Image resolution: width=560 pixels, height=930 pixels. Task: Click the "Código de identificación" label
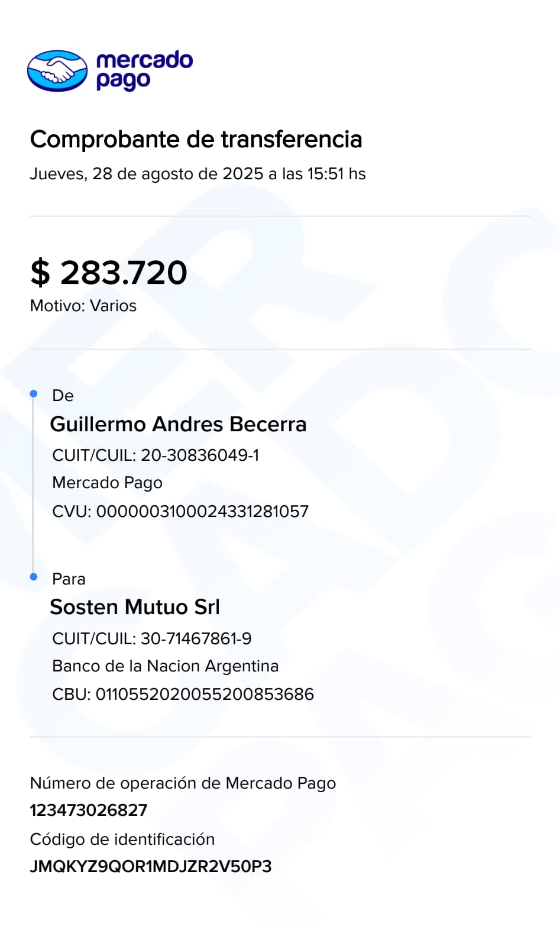coord(122,839)
